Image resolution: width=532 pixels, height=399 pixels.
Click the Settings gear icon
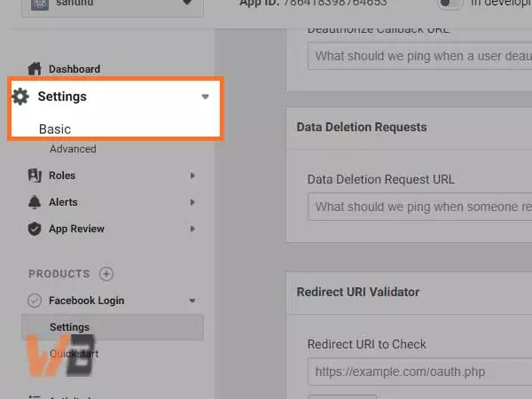(20, 97)
